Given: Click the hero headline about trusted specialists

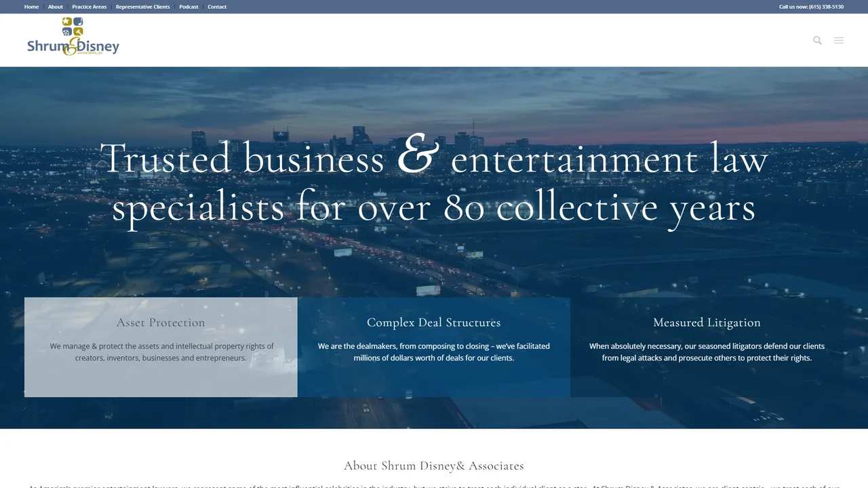Looking at the screenshot, I should (434, 183).
